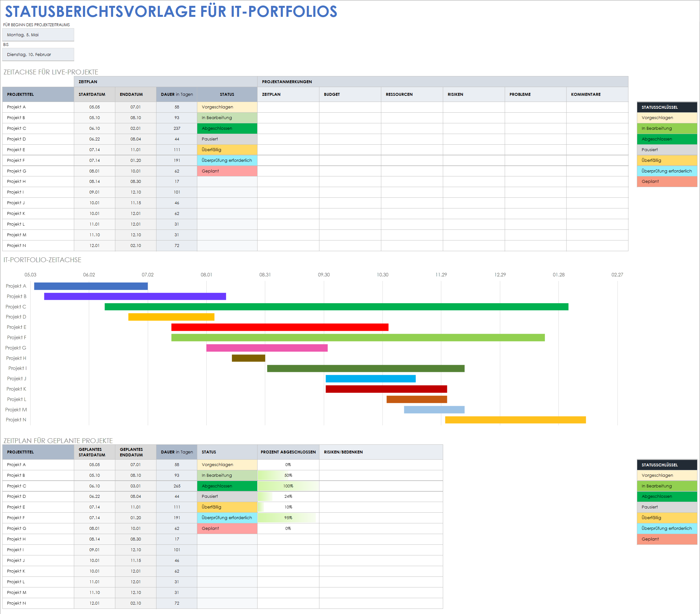The width and height of the screenshot is (700, 614).
Task: Click 'Überprüfung erforderlich' swatch in the lower status key
Action: click(x=667, y=529)
